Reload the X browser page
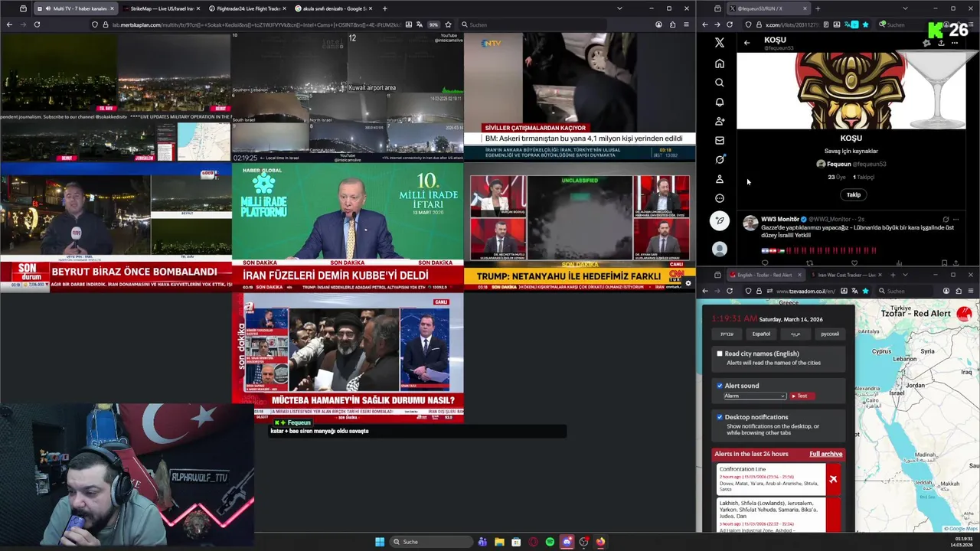 (x=729, y=24)
